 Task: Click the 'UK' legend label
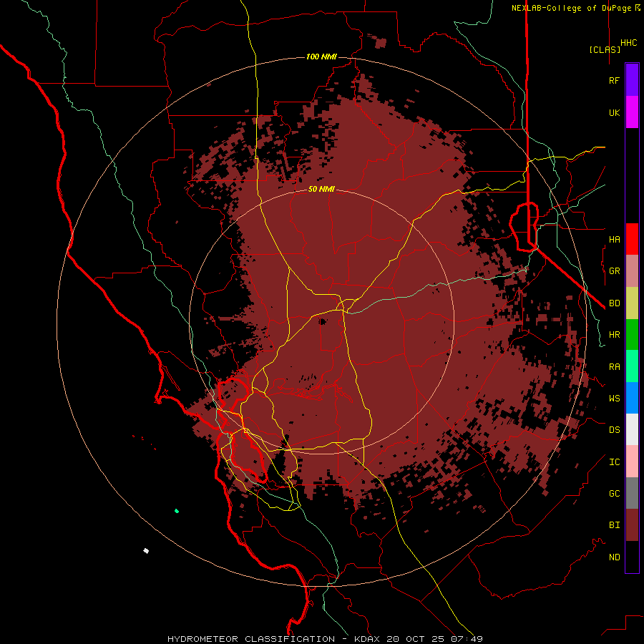pos(615,112)
